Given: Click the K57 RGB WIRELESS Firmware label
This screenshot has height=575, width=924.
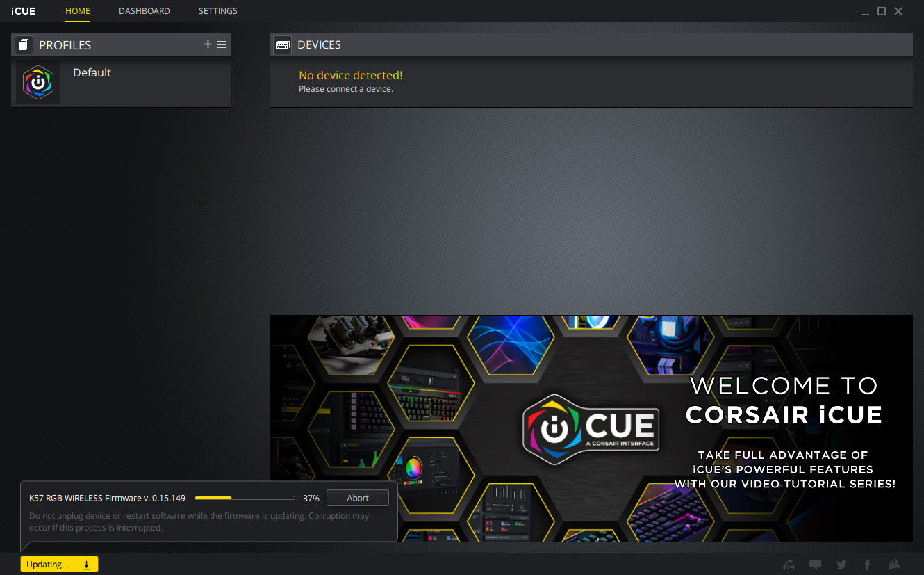Looking at the screenshot, I should click(x=107, y=498).
